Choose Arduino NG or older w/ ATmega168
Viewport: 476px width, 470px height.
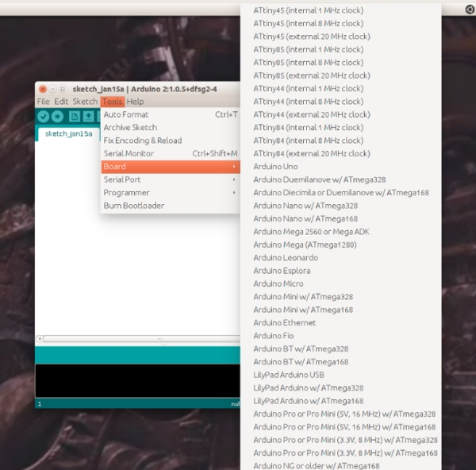(341, 466)
